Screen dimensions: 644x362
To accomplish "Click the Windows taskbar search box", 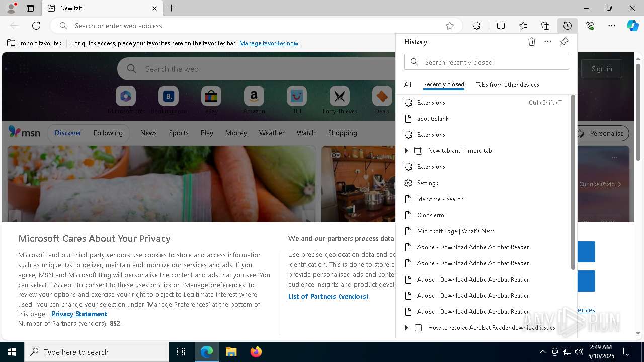I will (x=97, y=352).
